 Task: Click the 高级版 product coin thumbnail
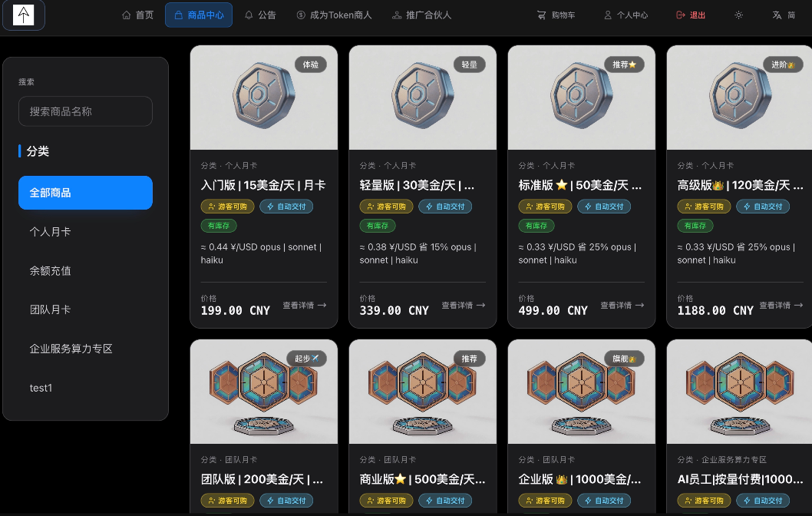point(740,98)
